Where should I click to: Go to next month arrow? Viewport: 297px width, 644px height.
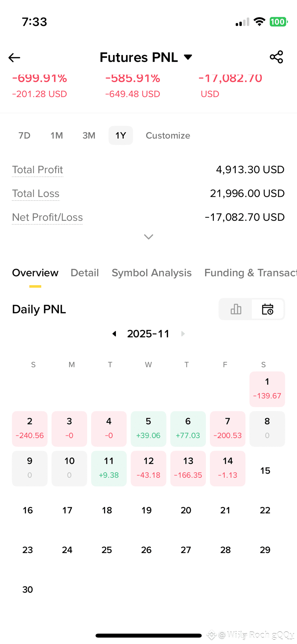tap(183, 334)
